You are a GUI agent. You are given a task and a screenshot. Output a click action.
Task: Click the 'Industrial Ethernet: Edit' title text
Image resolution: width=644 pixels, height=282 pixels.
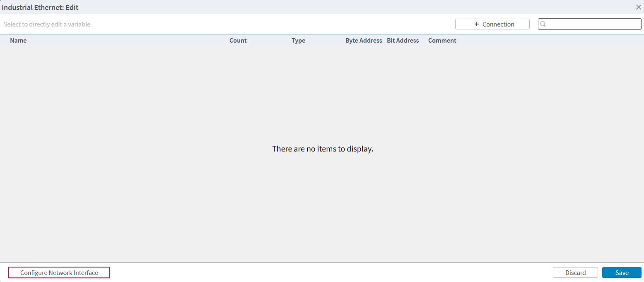point(40,7)
